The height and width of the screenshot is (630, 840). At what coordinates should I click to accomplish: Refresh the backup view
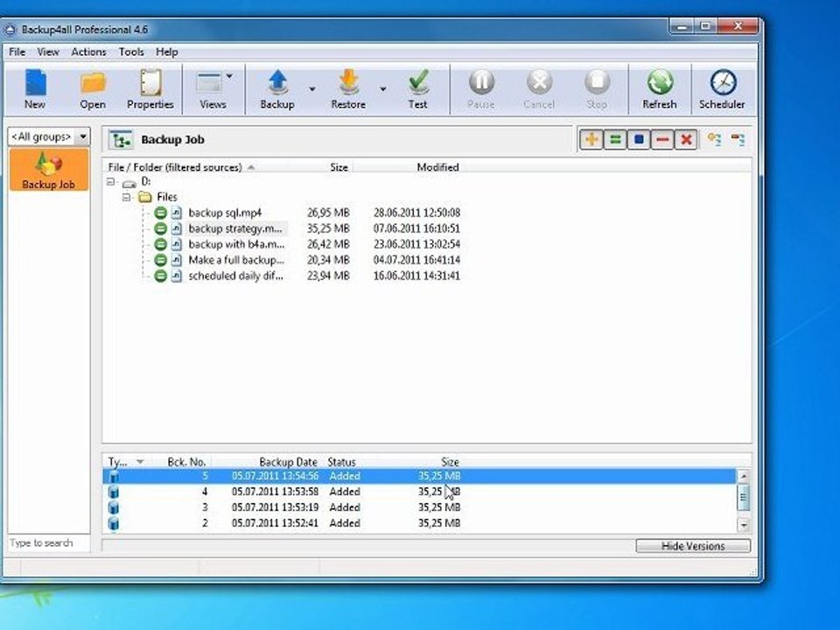[x=660, y=89]
